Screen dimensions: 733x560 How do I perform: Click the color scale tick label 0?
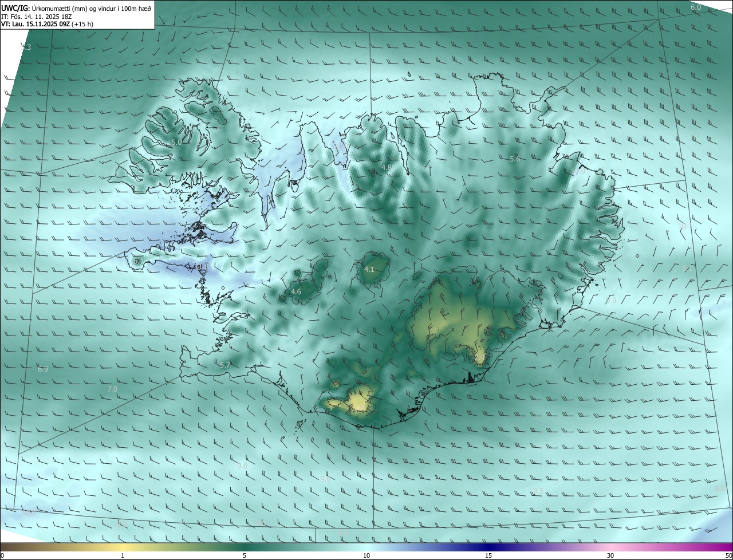pos(2,556)
